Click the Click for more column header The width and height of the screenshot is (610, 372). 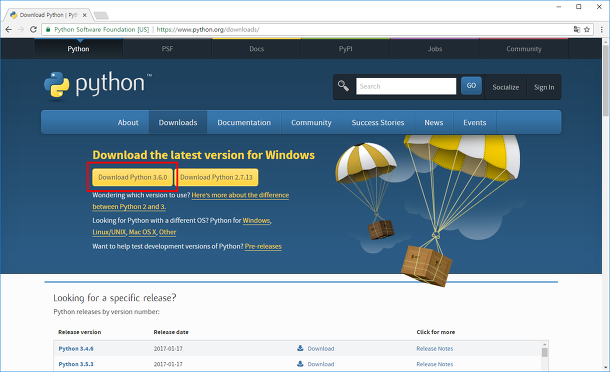435,332
